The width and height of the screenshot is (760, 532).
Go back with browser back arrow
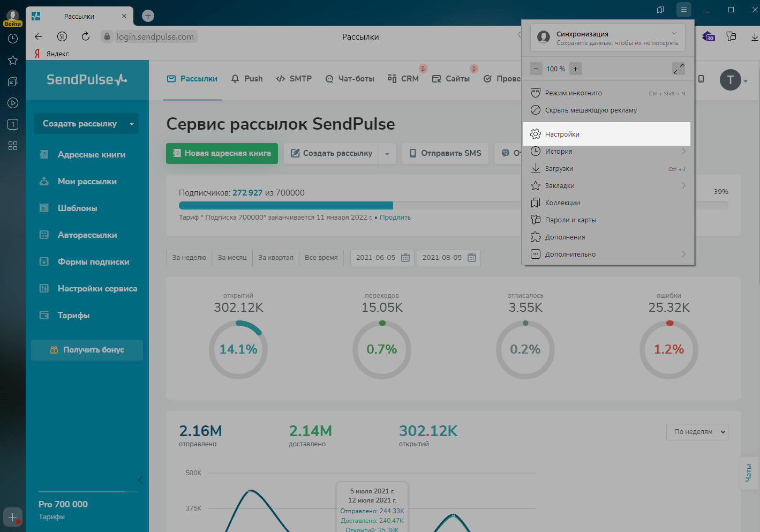coord(39,36)
